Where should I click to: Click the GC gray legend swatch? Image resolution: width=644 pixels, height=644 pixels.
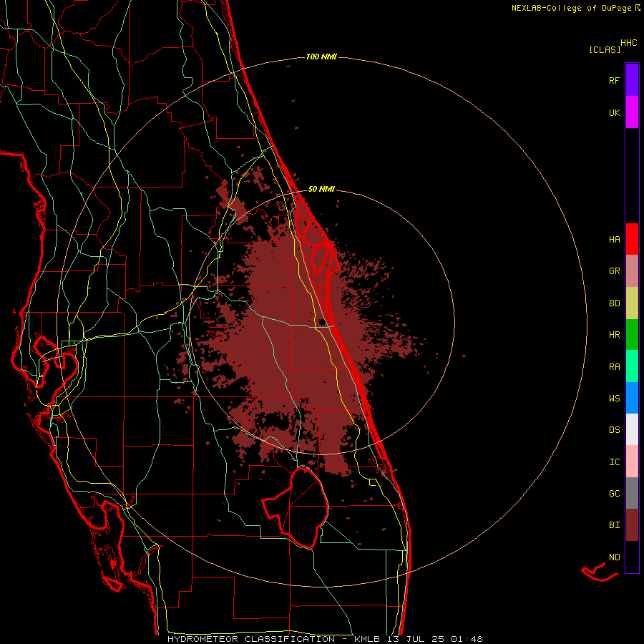click(632, 493)
